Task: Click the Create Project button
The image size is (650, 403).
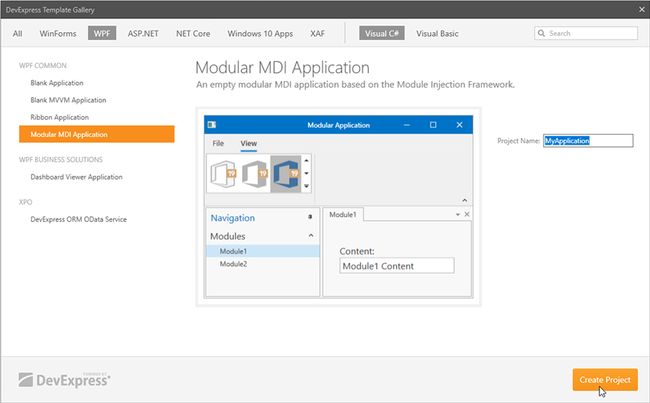Action: [x=605, y=380]
